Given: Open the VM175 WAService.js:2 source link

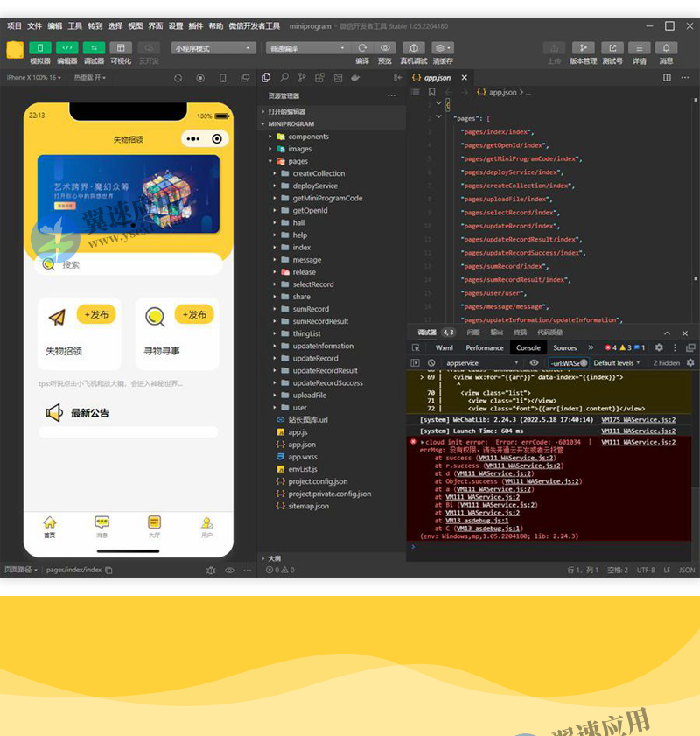Looking at the screenshot, I should pos(638,419).
